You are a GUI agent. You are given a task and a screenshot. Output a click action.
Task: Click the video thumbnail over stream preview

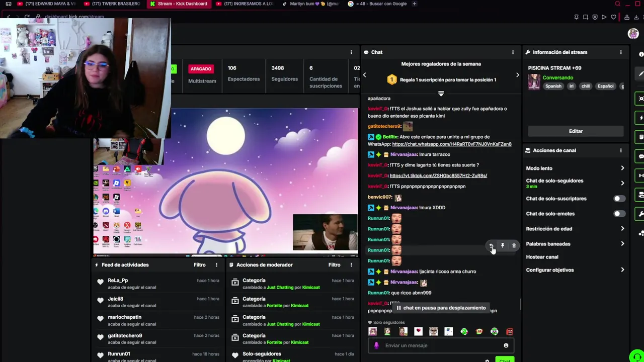[325, 232]
